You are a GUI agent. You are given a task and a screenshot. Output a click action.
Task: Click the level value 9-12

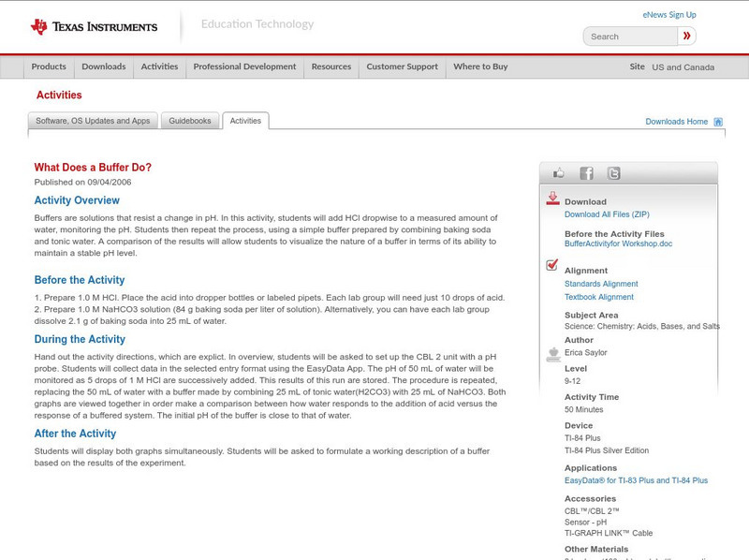coord(572,381)
